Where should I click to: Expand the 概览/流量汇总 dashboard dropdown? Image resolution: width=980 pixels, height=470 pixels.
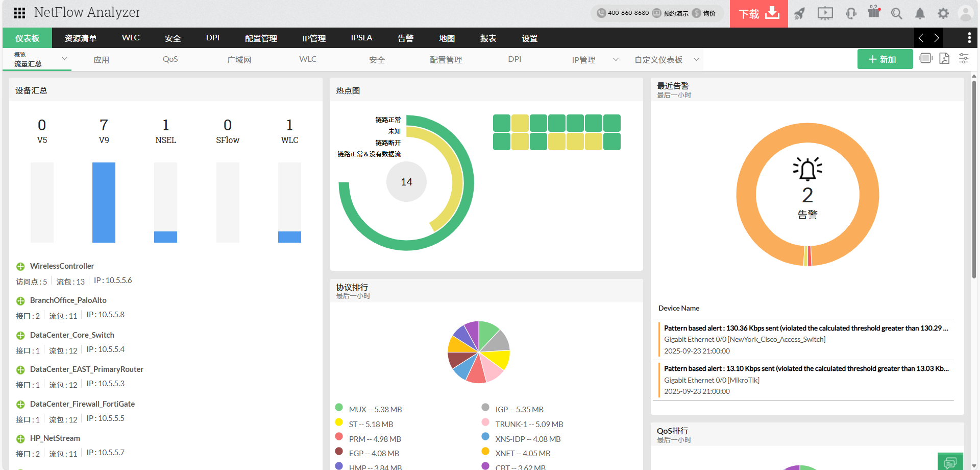coord(64,58)
